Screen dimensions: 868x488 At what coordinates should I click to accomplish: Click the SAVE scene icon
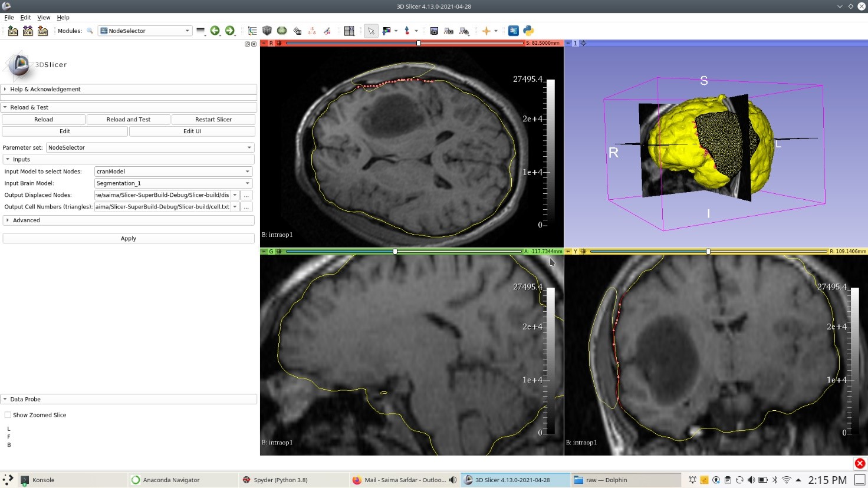pos(42,31)
